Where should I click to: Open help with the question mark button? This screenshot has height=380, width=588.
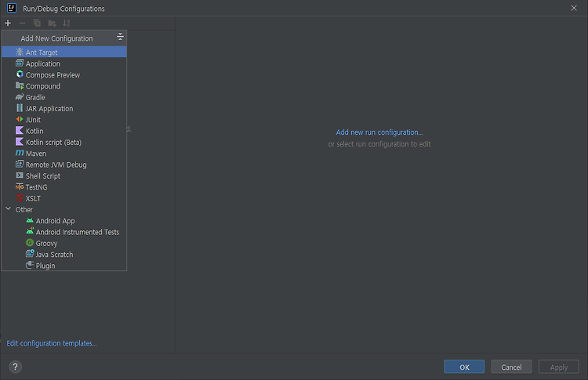[16, 367]
